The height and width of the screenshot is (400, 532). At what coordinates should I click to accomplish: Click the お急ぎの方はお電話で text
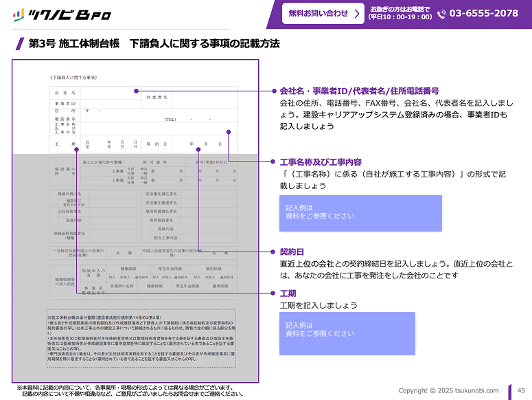[400, 10]
